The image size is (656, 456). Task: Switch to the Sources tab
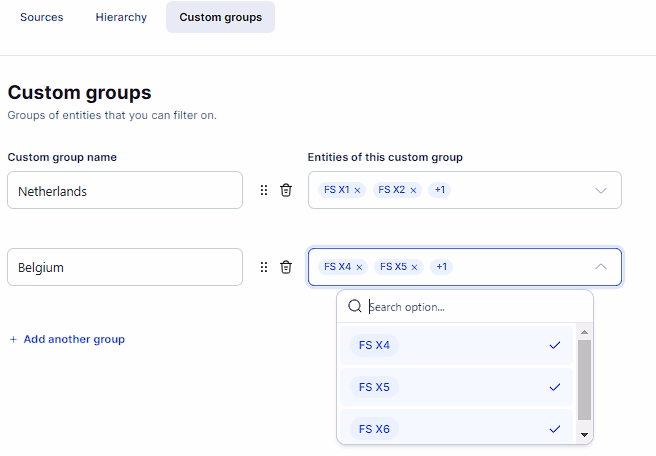click(42, 17)
